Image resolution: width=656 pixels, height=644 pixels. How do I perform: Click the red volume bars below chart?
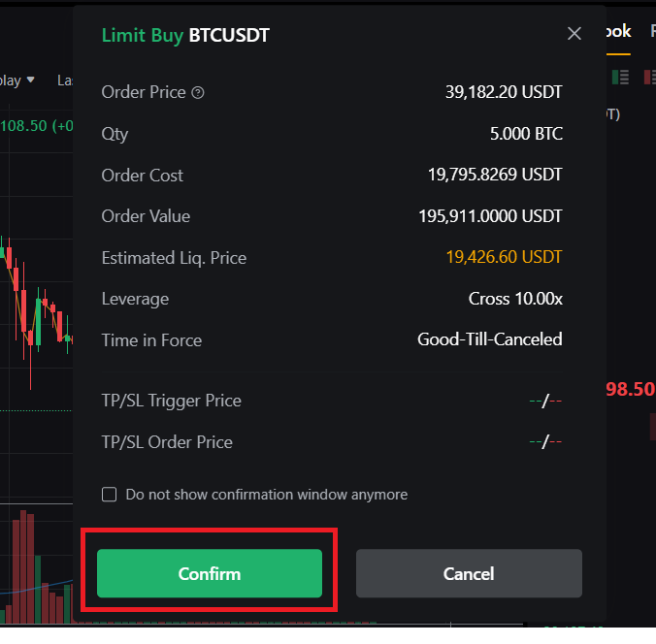point(23,564)
